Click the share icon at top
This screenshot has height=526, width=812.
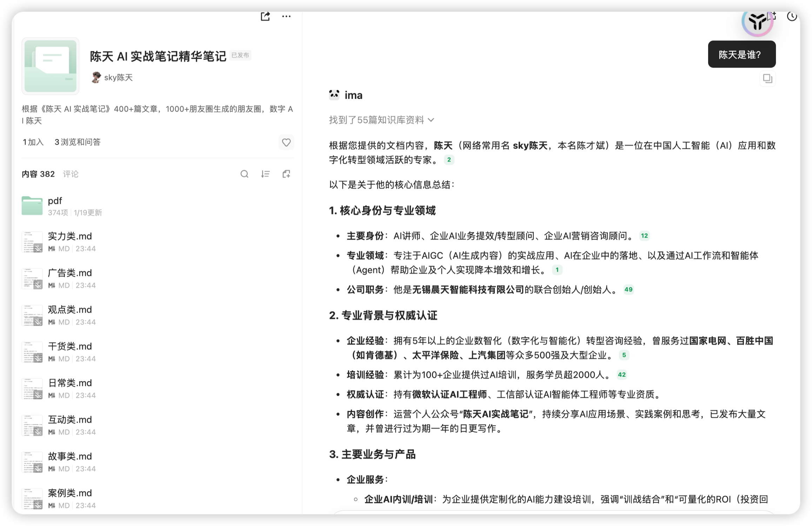click(x=265, y=16)
